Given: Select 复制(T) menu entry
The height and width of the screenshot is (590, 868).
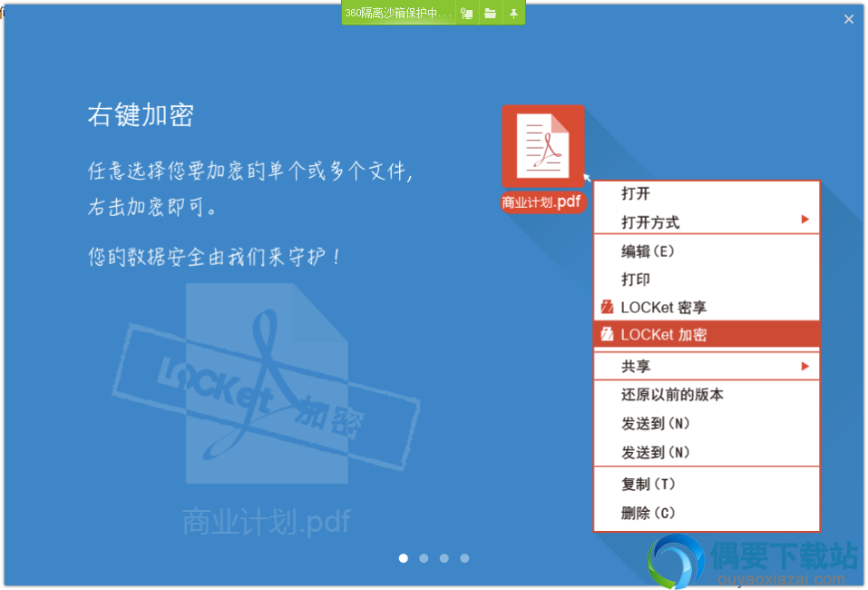Looking at the screenshot, I should coord(707,484).
